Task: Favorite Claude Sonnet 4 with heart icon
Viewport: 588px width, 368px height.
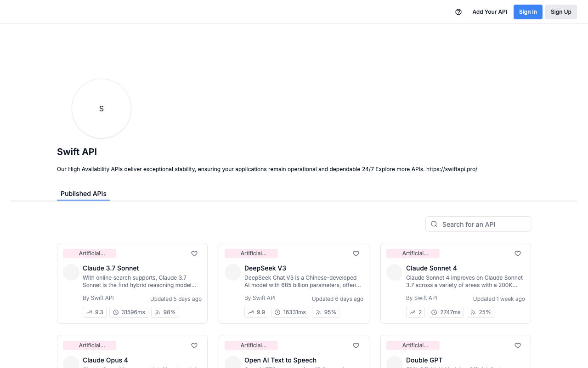Action: [518, 253]
